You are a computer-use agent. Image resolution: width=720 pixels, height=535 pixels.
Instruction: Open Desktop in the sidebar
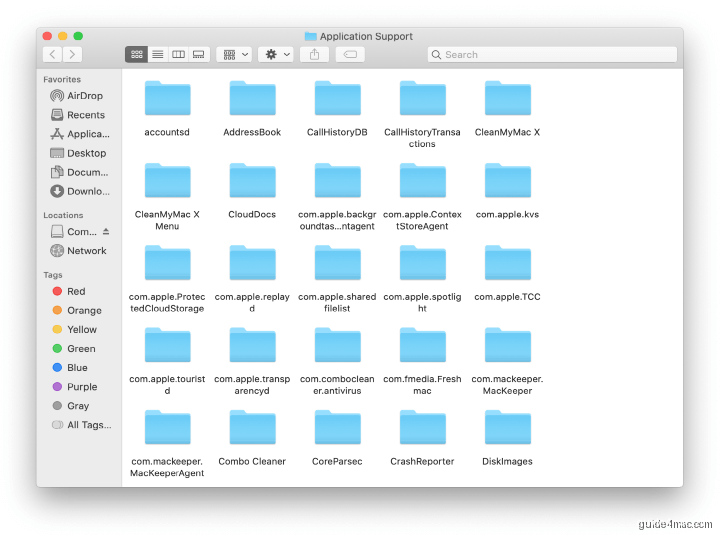[78, 153]
